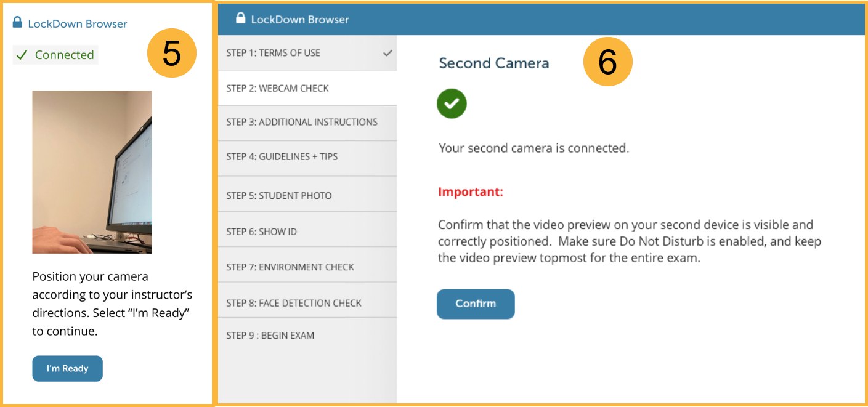Click the LockDown Browser title in left panel
Viewport: 868px width, 407px height.
[78, 24]
